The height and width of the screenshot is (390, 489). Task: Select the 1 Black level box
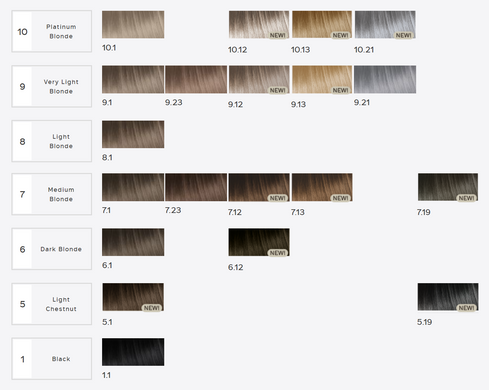click(x=52, y=359)
